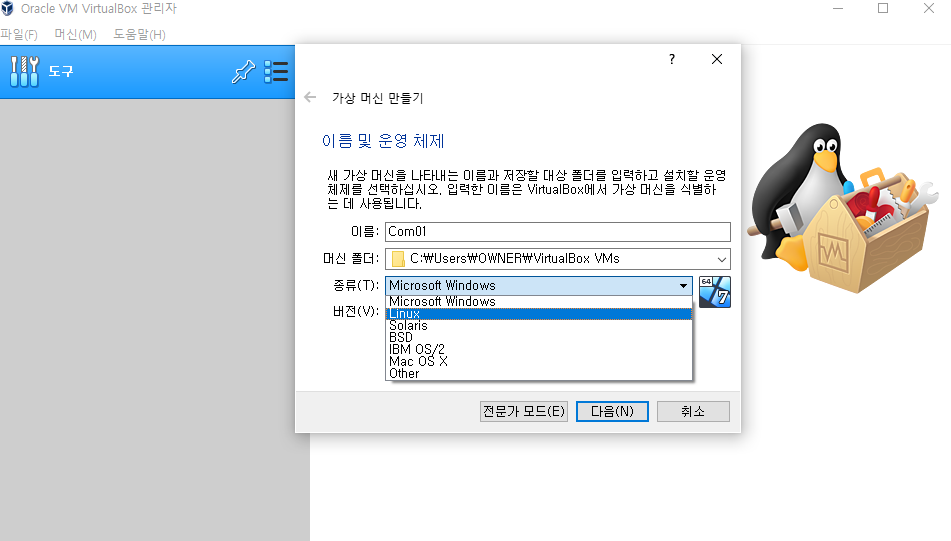Screen dimensions: 951x541
Task: Click the Windows 7 64-bit OS icon
Action: pos(714,292)
